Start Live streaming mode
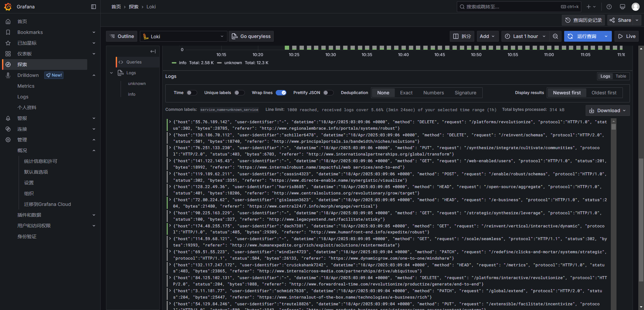644x310 pixels. pos(627,36)
